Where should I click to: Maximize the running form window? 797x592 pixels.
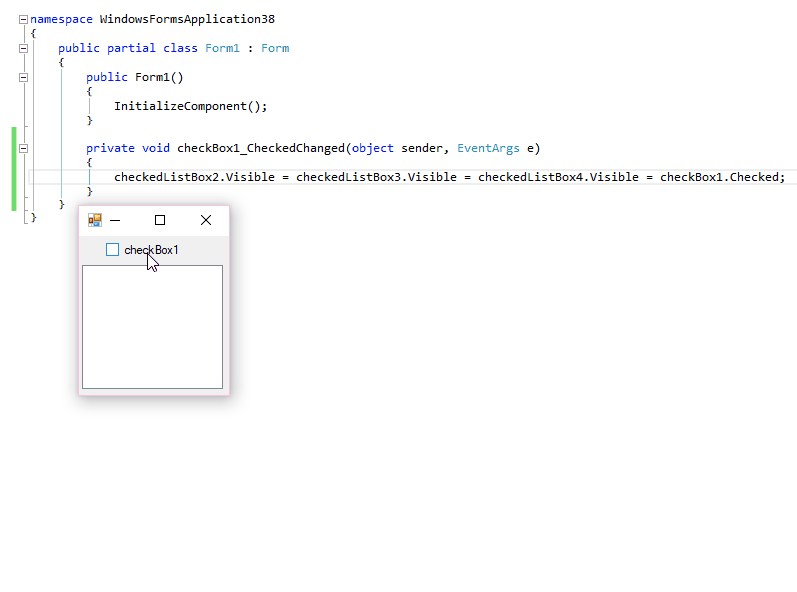tap(160, 220)
